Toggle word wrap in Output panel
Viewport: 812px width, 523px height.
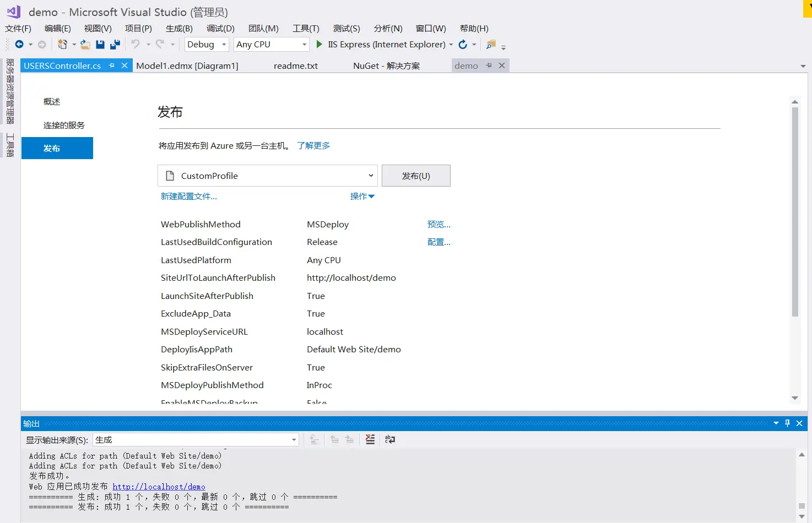390,439
